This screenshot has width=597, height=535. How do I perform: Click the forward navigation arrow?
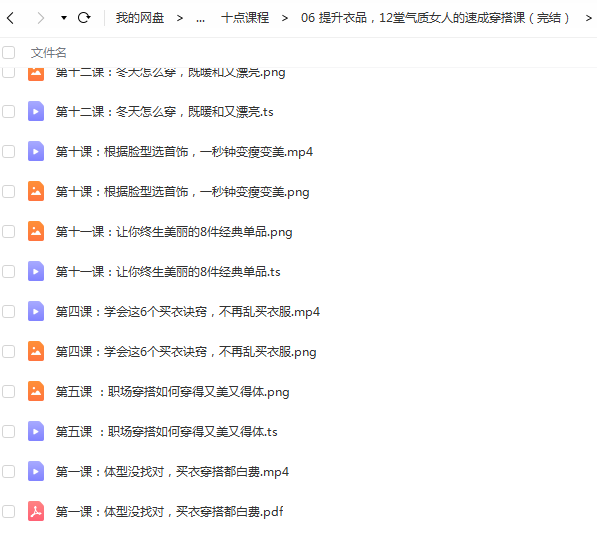40,18
